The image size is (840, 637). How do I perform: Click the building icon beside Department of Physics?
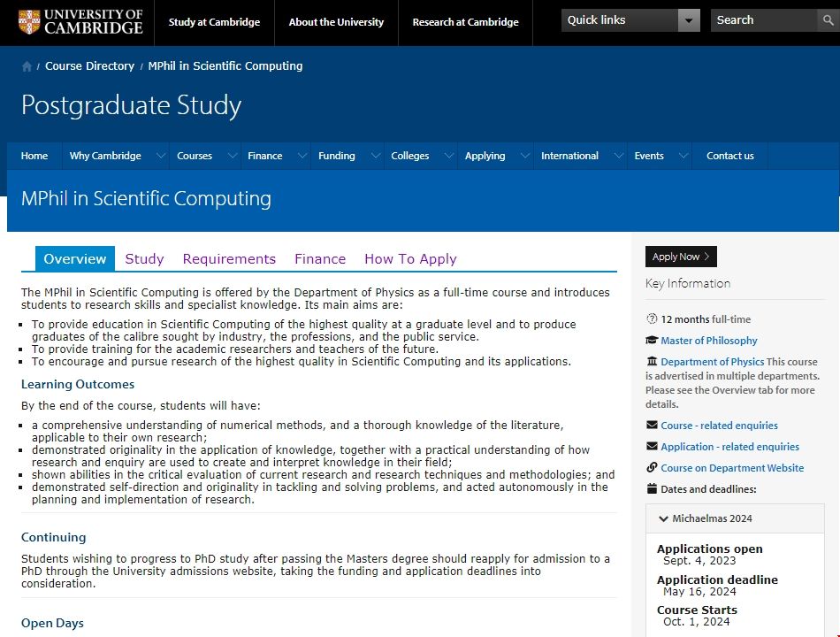653,362
